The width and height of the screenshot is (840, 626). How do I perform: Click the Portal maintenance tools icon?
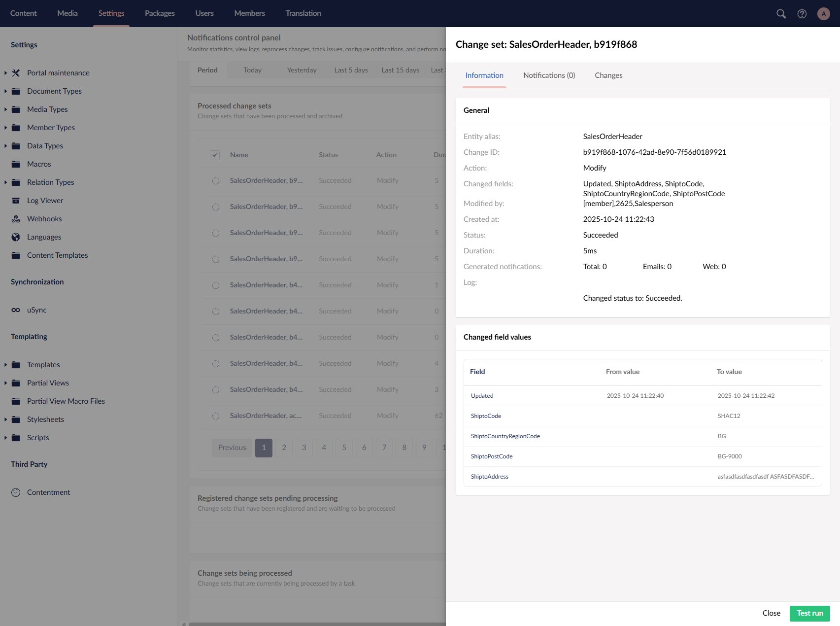16,73
